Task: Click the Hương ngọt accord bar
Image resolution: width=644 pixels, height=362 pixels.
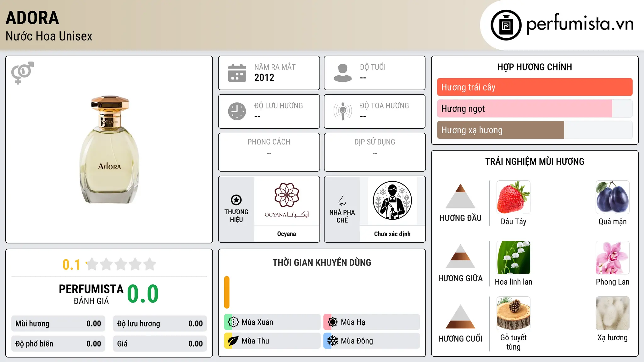Action: (x=535, y=109)
